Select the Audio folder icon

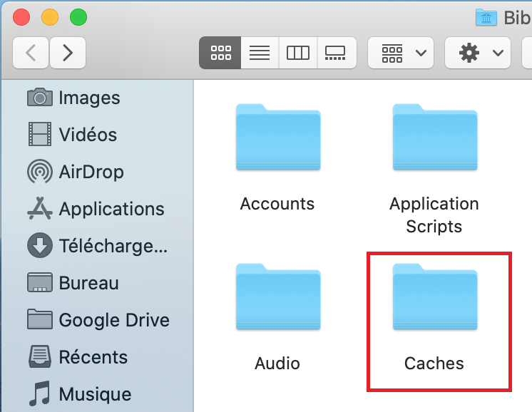[278, 297]
